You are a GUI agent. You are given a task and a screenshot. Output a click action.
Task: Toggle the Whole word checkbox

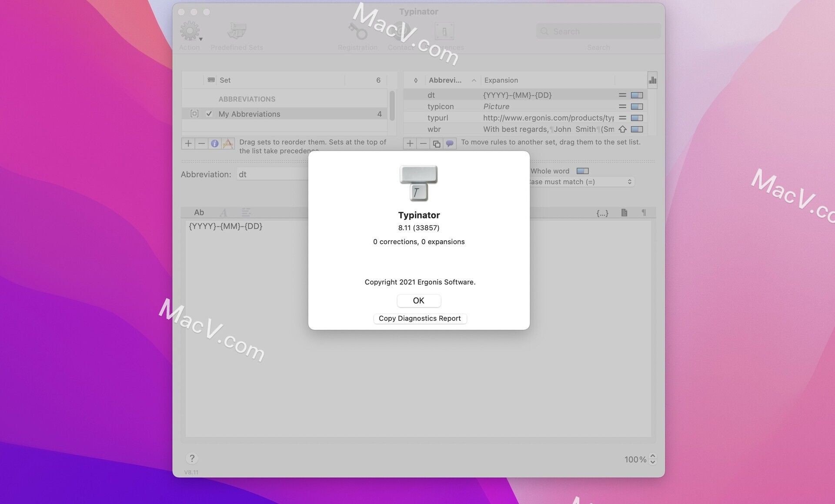(582, 171)
